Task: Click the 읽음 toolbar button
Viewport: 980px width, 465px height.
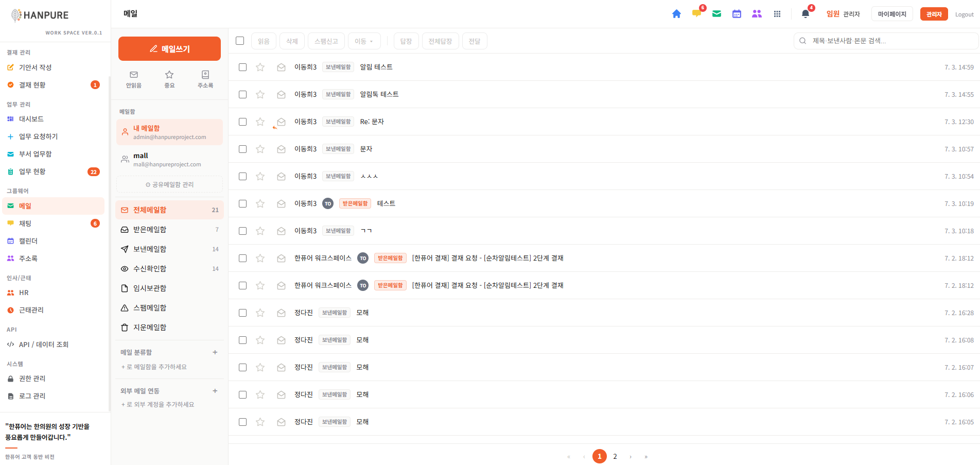Action: coord(264,41)
